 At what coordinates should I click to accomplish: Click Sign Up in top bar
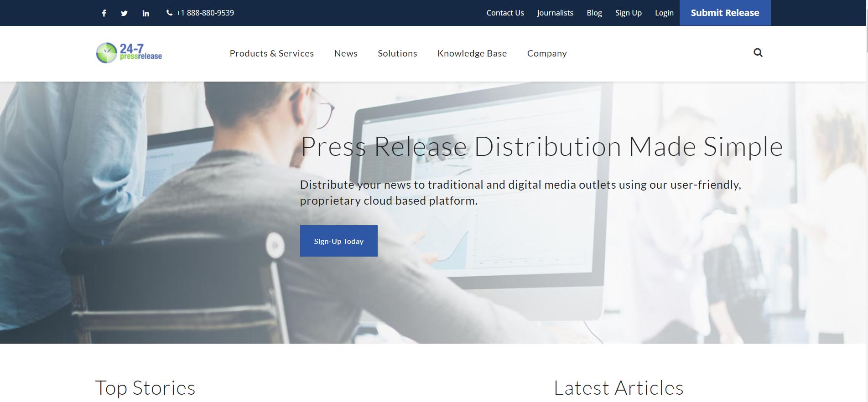(x=628, y=13)
